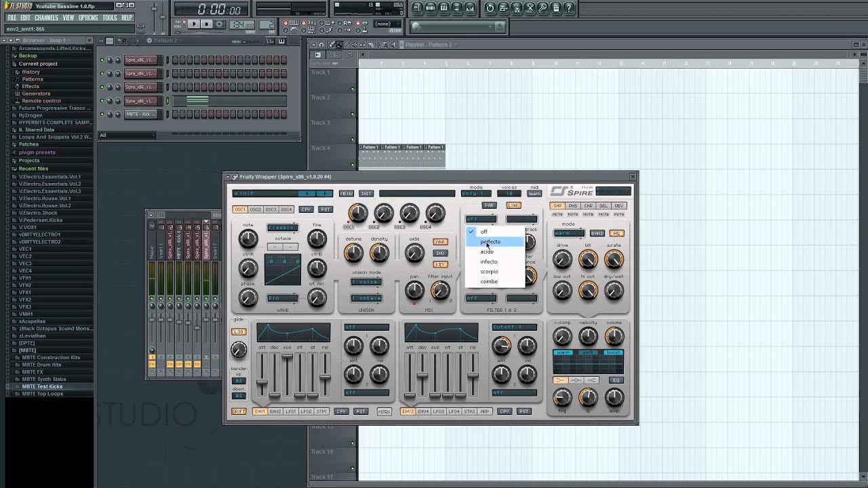This screenshot has height=488, width=868.
Task: Switch to the ARP tab in Spire
Action: tap(485, 411)
